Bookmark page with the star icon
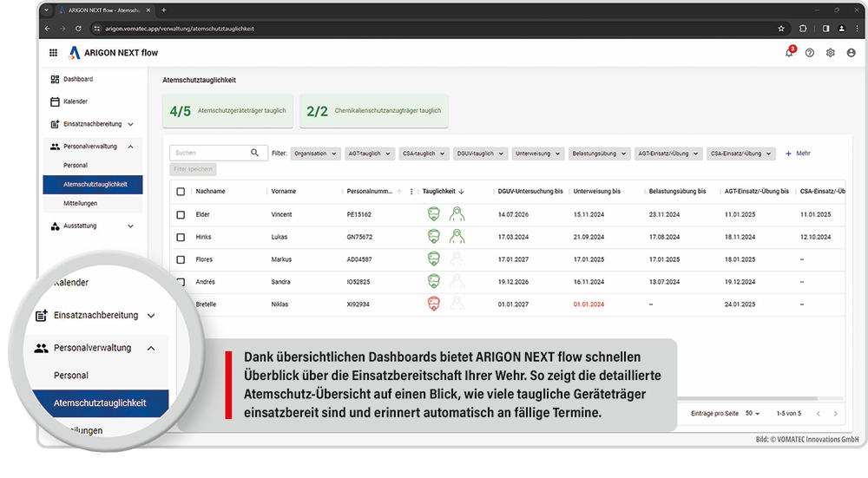868x478 pixels. (781, 29)
